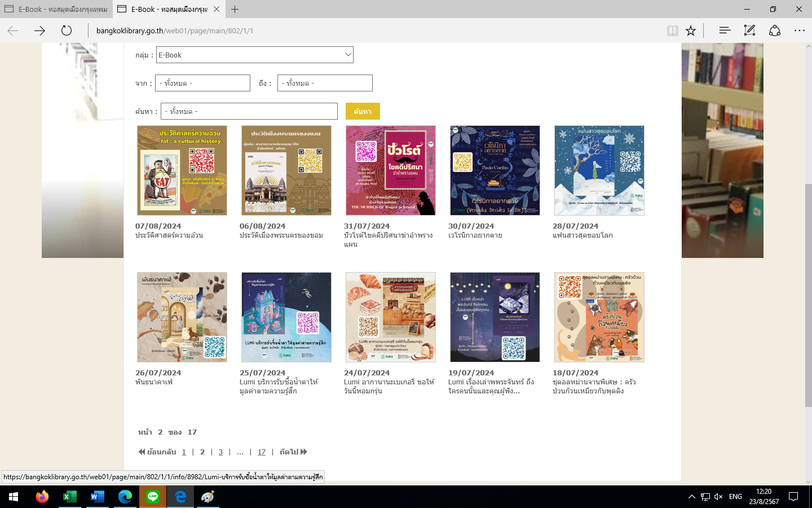Click the Make a Web Note icon
This screenshot has height=508, width=812.
(x=749, y=30)
